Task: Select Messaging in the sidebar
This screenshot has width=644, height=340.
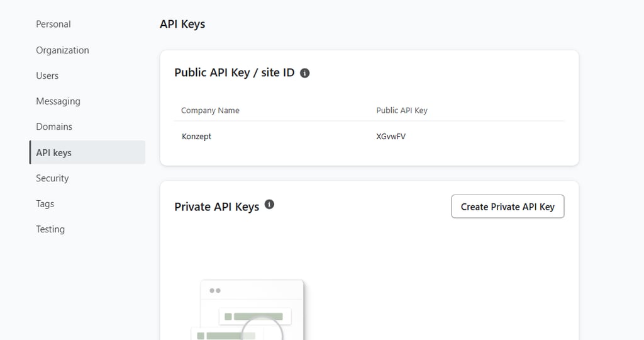Action: pos(58,101)
